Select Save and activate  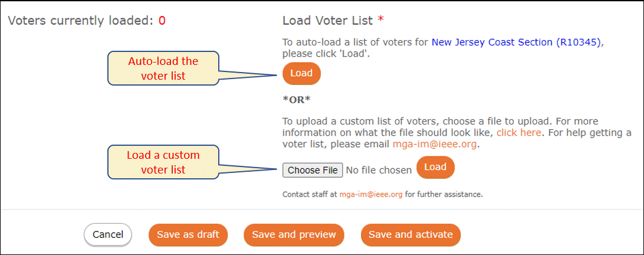click(x=410, y=234)
